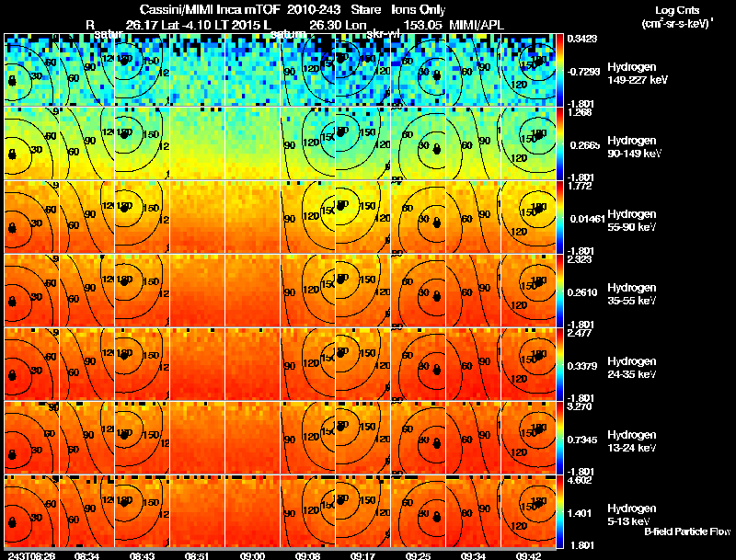
Task: Click the '153.05' header value
Action: (x=422, y=25)
